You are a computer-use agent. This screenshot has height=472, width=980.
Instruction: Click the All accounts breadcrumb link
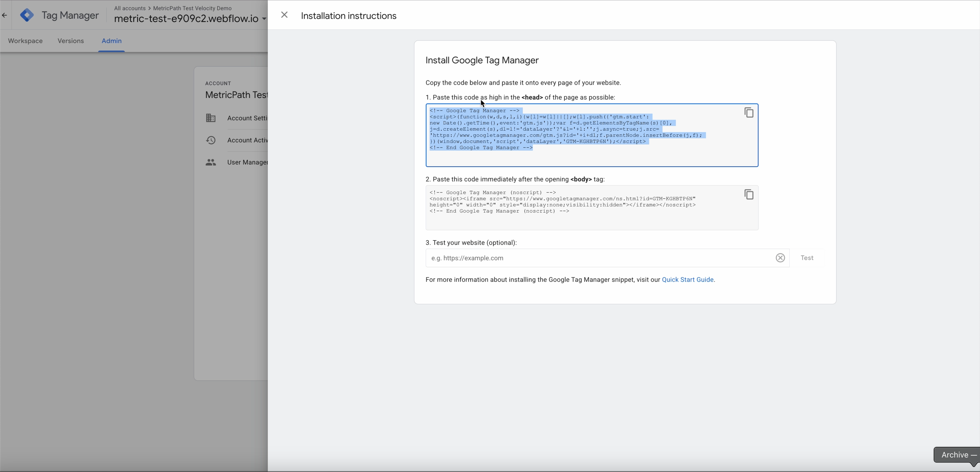tap(130, 8)
